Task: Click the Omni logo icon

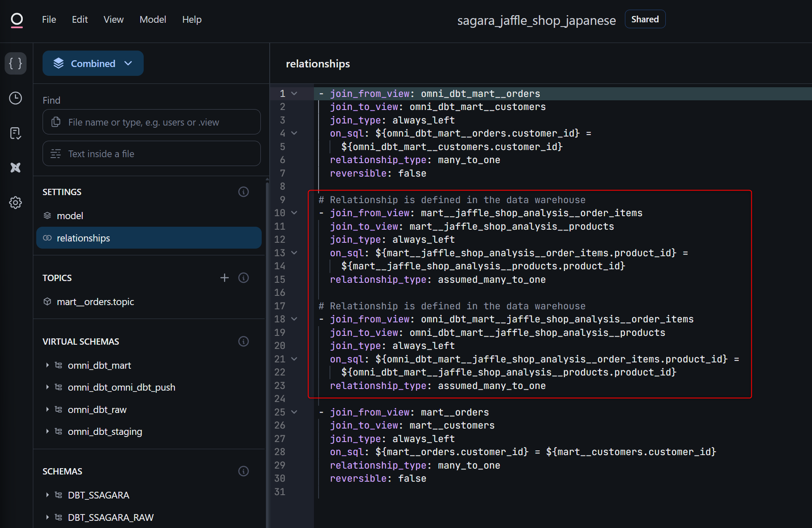Action: [x=17, y=20]
